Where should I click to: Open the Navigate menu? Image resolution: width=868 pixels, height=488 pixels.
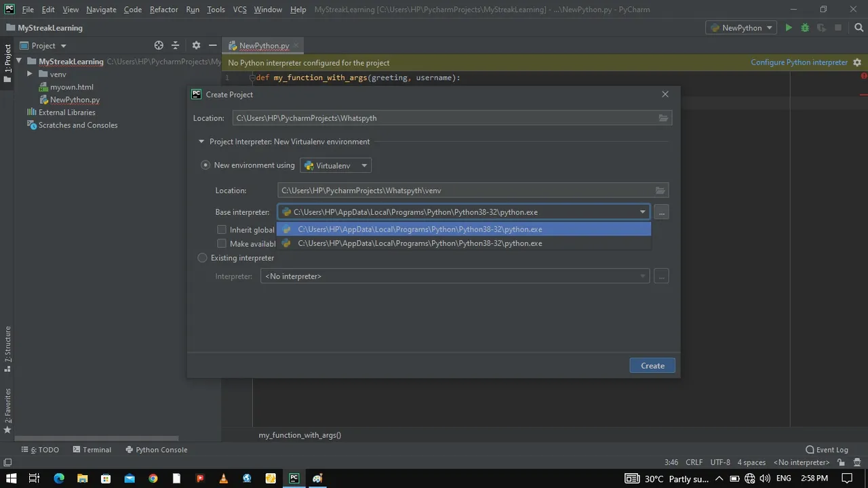(101, 9)
